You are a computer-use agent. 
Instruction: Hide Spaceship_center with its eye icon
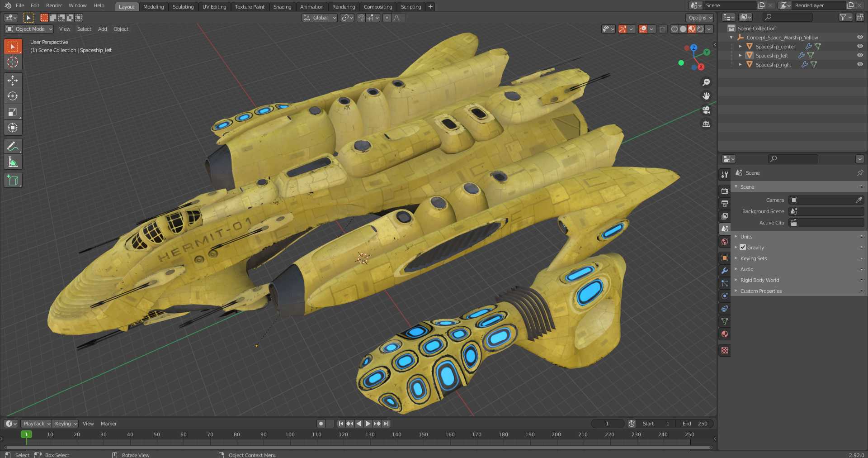(x=860, y=46)
